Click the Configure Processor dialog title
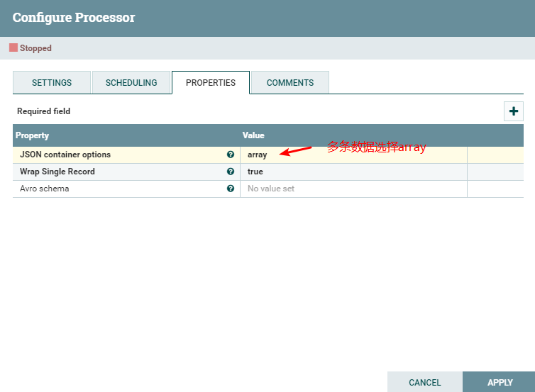The height and width of the screenshot is (392, 535). [x=74, y=18]
